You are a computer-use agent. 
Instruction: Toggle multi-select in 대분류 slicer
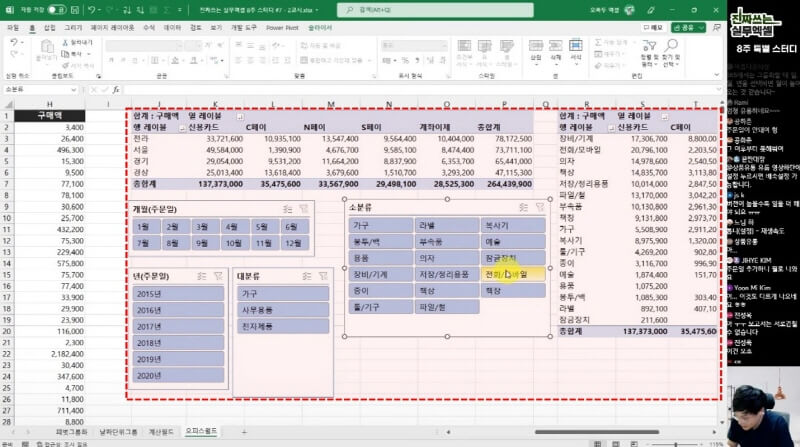[307, 276]
